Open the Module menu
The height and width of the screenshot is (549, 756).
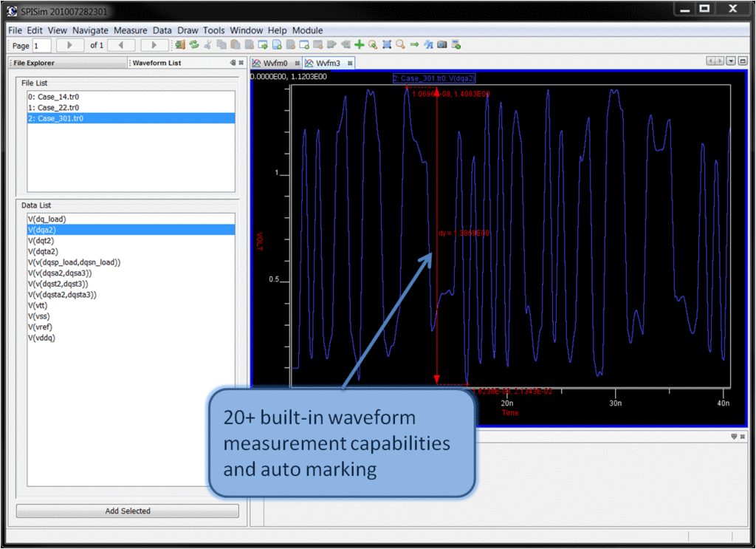pos(307,30)
